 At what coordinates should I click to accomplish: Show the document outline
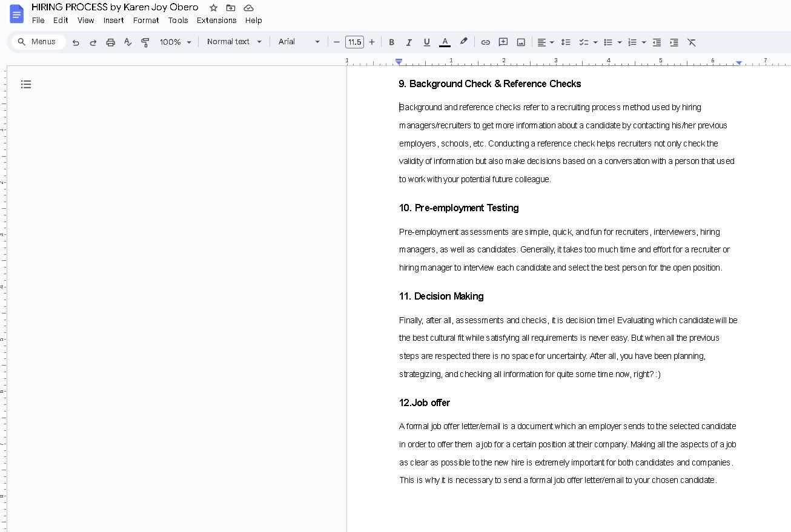pos(26,84)
